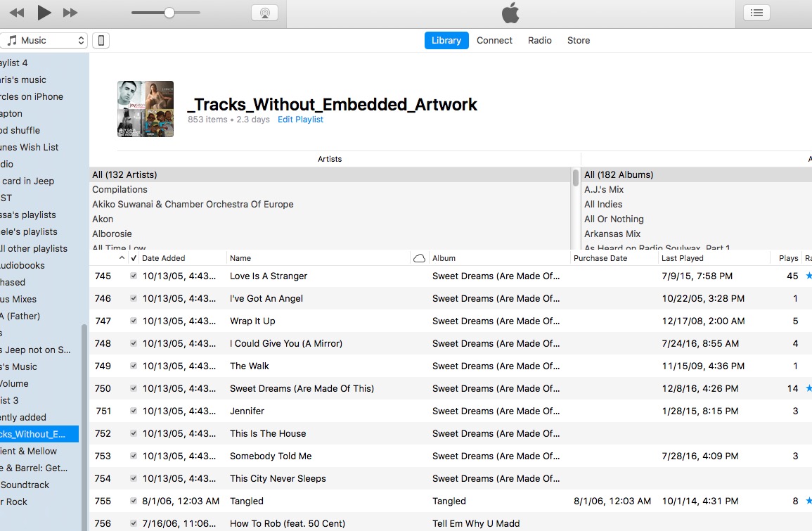Uncheck Somebody Told Me track
Screen dimensions: 812x531
pyautogui.click(x=134, y=456)
